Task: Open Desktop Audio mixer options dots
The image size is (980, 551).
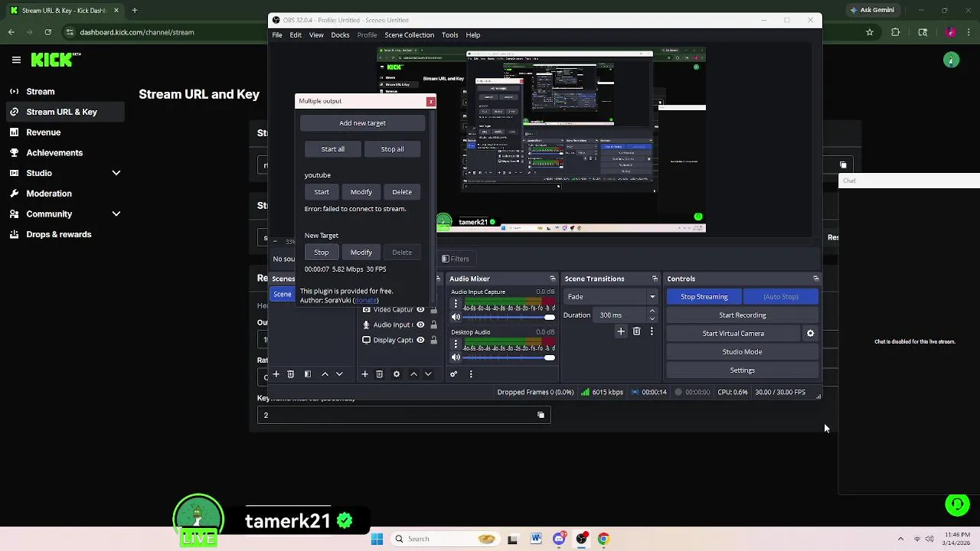Action: [456, 344]
